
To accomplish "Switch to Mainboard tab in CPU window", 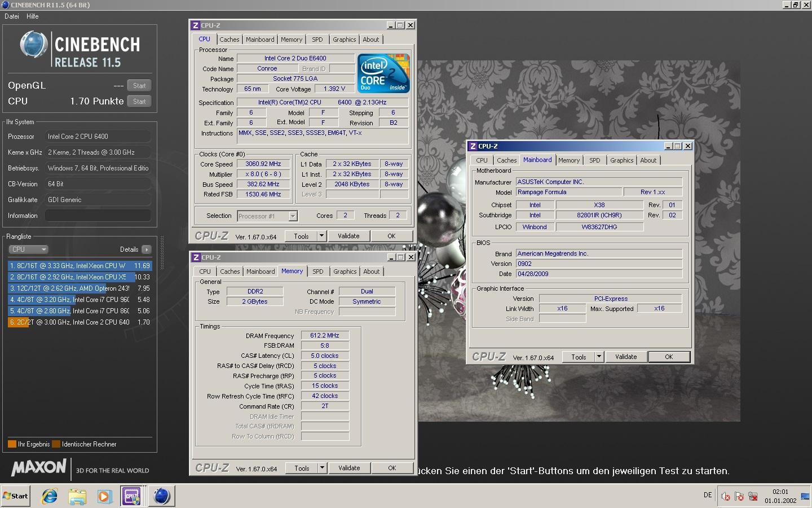I will [260, 40].
